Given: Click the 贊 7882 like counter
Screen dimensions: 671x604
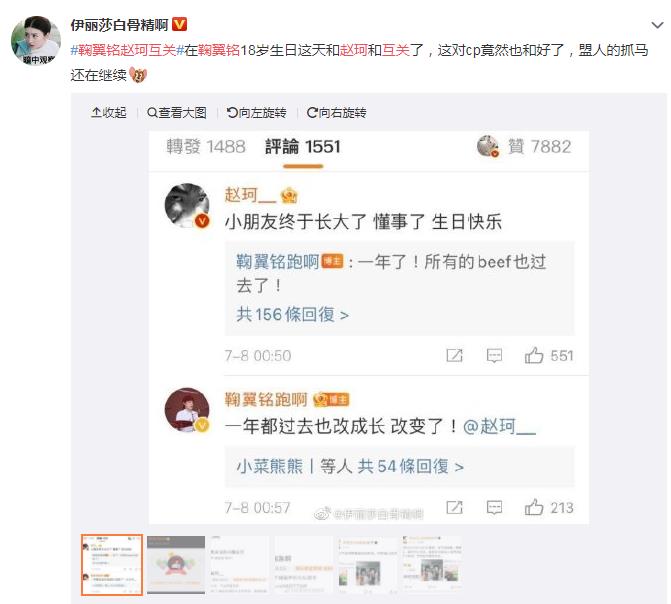Looking at the screenshot, I should [539, 147].
